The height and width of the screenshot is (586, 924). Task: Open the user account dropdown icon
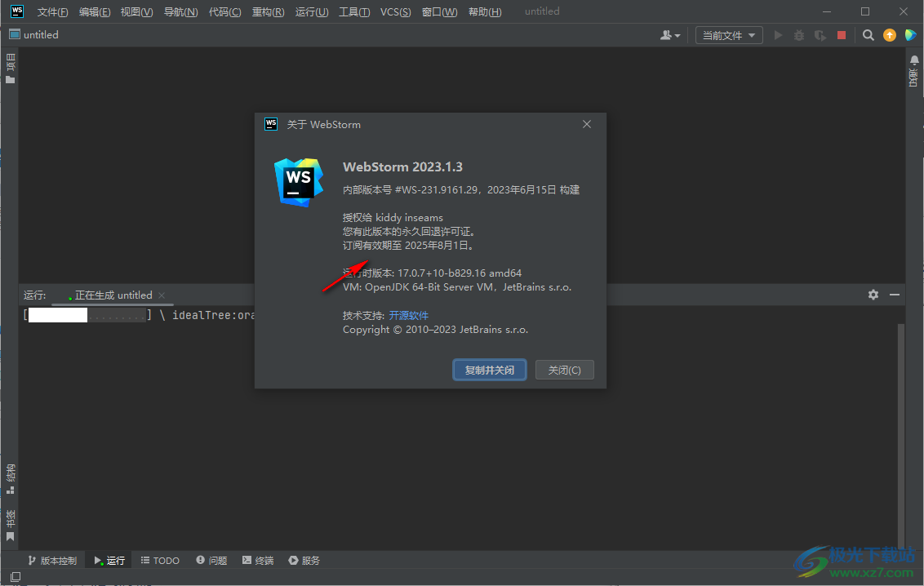pyautogui.click(x=670, y=35)
